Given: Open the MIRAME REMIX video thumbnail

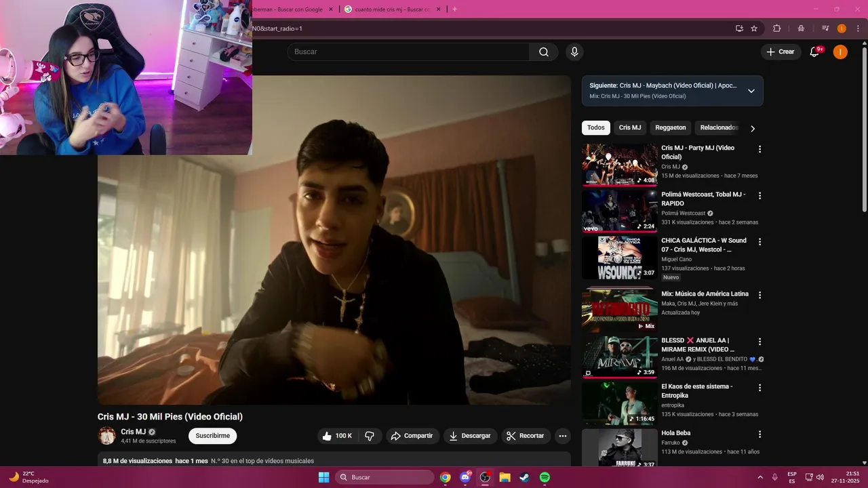Looking at the screenshot, I should tap(620, 357).
